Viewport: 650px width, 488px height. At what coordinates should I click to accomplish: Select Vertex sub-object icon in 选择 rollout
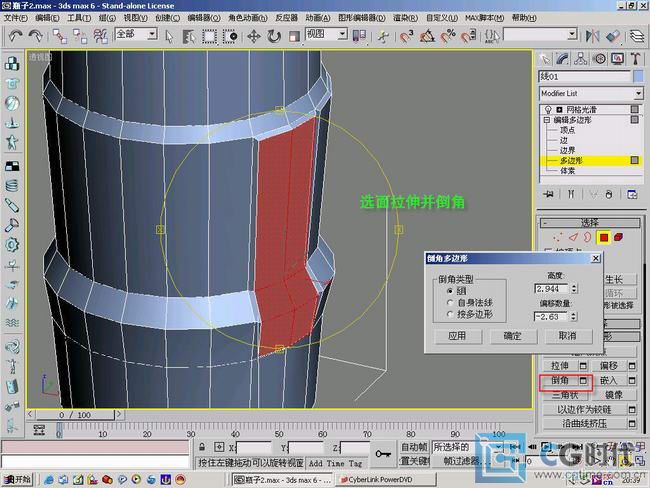coord(558,238)
